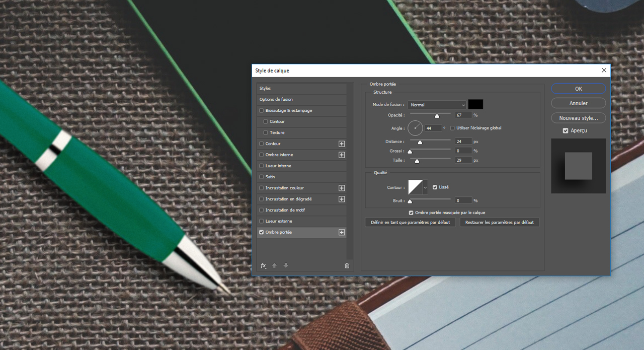Open the fx effects menu icon
Viewport: 644px width, 350px height.
263,265
